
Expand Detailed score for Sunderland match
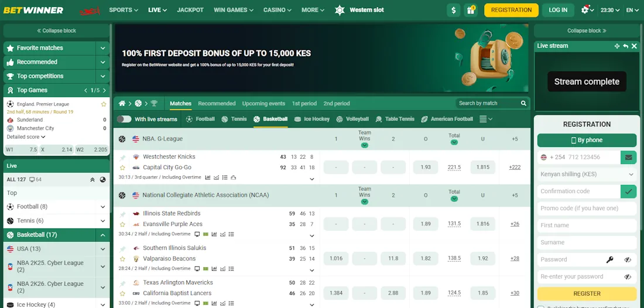(x=26, y=137)
